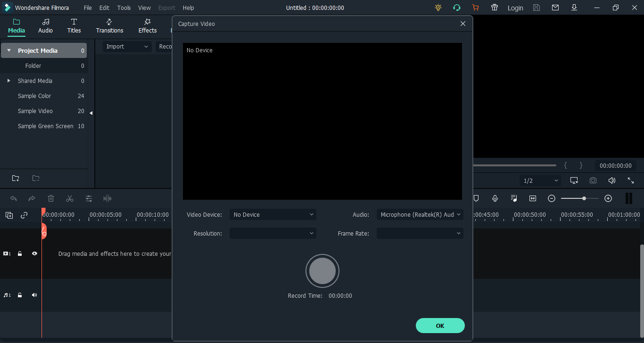Open the 1/2 preview quality dropdown
644x343 pixels.
[541, 180]
